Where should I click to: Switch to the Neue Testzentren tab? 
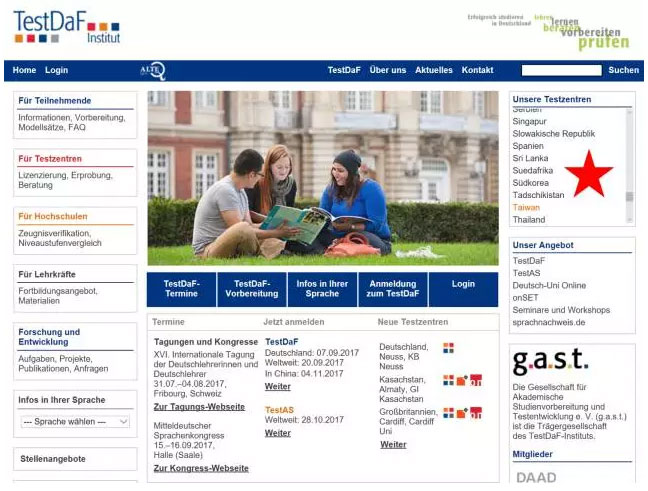coord(413,322)
